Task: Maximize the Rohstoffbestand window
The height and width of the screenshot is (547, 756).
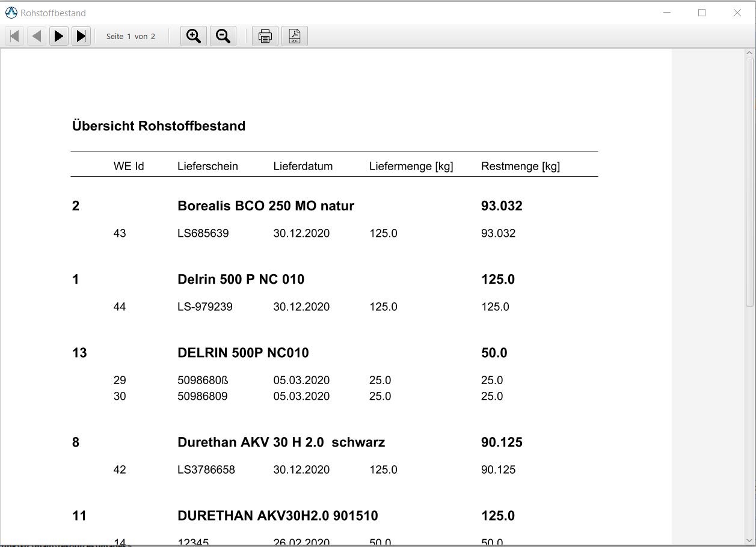Action: (x=702, y=13)
